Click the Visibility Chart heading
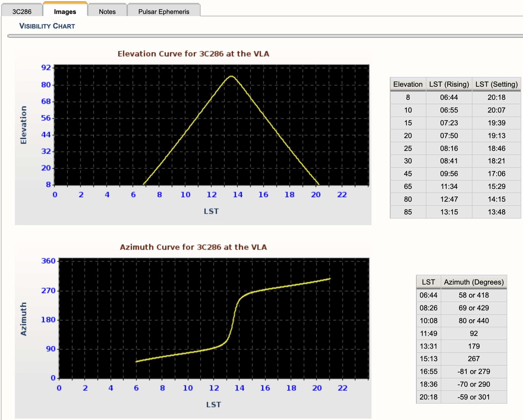 pyautogui.click(x=47, y=26)
